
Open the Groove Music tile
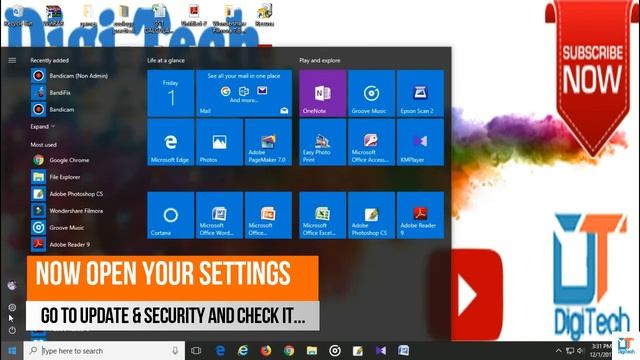(371, 93)
